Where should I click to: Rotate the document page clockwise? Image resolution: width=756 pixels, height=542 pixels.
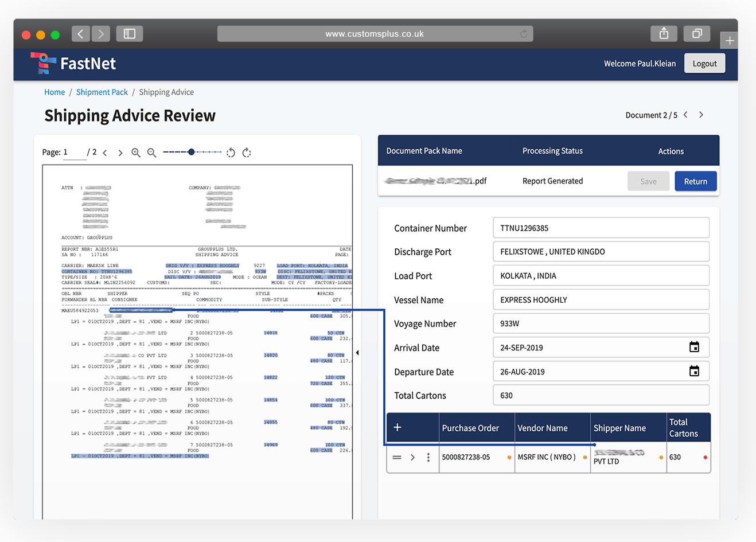tap(246, 152)
